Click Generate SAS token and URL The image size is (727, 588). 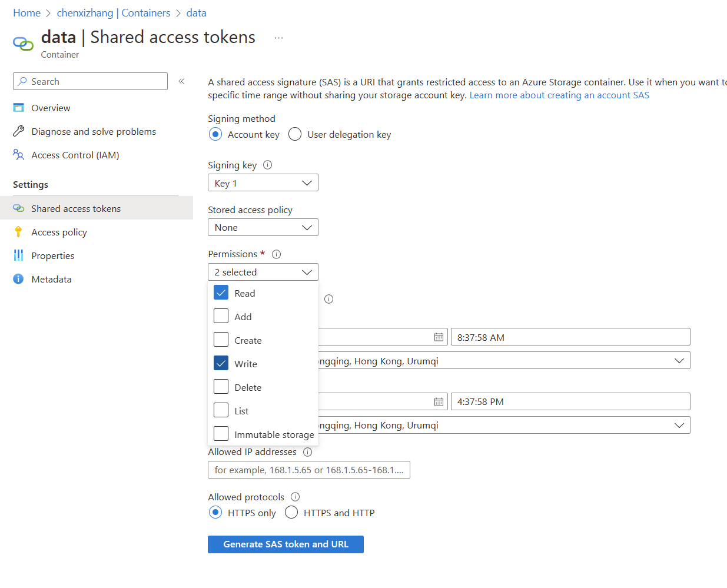[x=286, y=544]
